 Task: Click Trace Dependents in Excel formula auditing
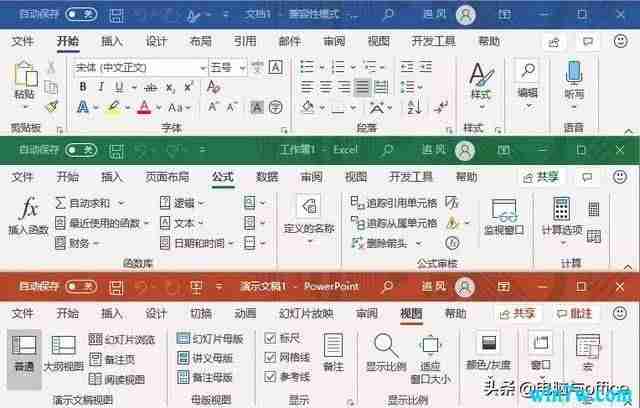[394, 223]
